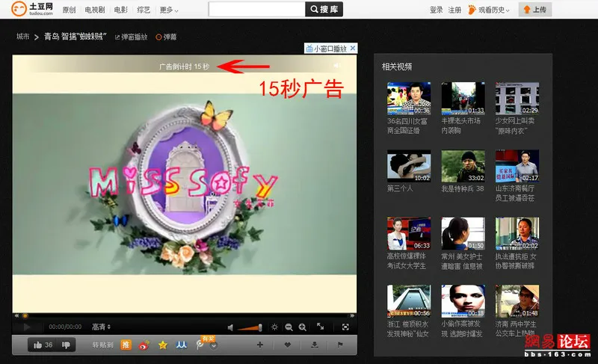Report the video with the flag icon
Screen dimensions: 598x364
point(341,345)
